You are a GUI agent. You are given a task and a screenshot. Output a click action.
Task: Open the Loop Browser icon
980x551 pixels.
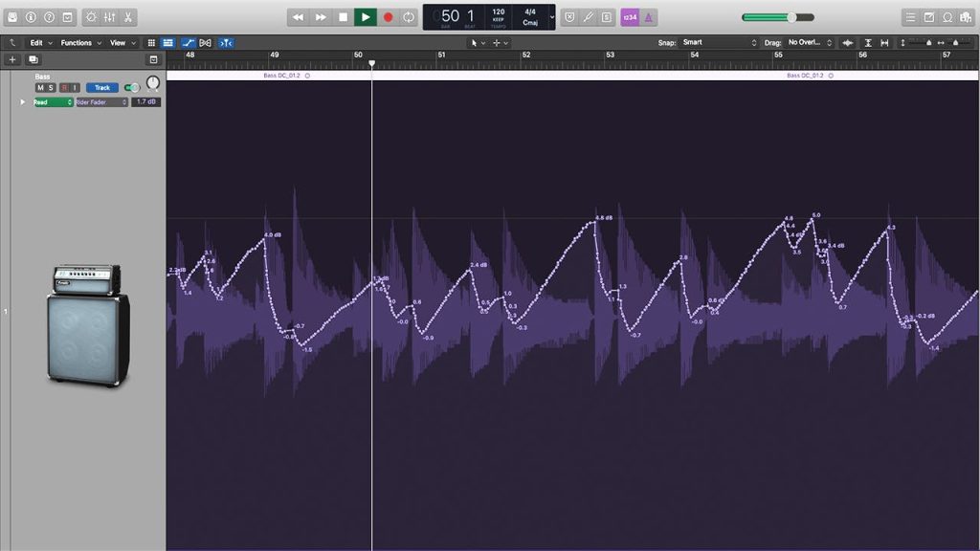(947, 17)
